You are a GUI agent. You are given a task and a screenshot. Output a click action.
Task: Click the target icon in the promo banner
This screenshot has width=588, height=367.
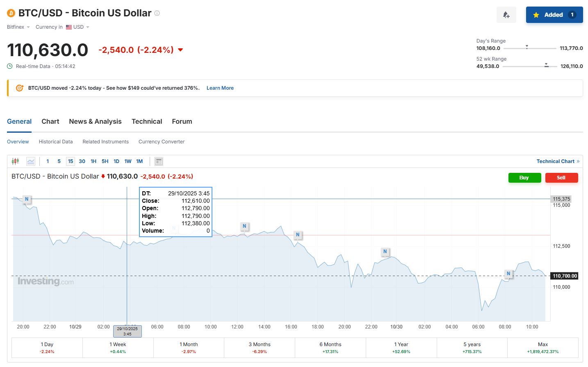coord(20,88)
